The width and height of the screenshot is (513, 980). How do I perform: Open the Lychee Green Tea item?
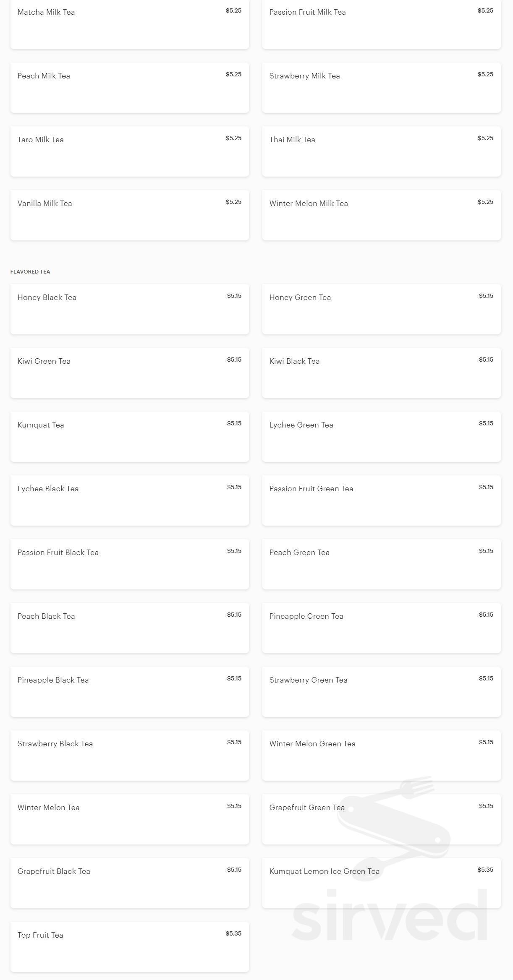click(x=381, y=436)
